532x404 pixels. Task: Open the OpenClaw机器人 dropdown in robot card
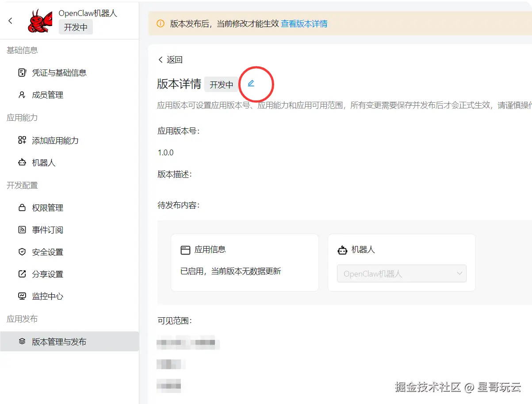pos(402,273)
